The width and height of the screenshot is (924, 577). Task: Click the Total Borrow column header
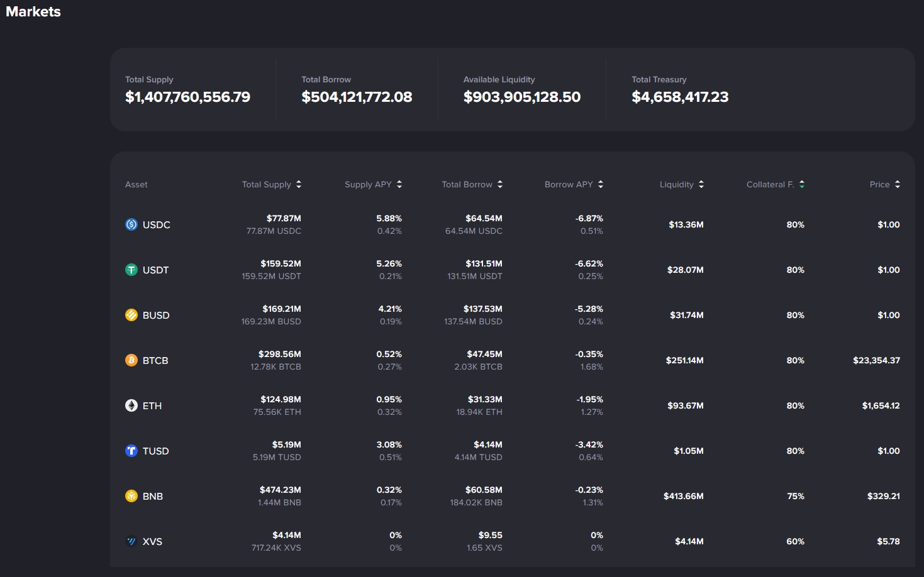[472, 184]
